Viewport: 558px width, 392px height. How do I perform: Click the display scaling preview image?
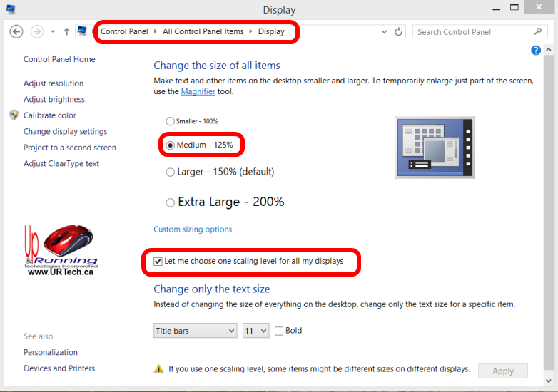pos(435,147)
